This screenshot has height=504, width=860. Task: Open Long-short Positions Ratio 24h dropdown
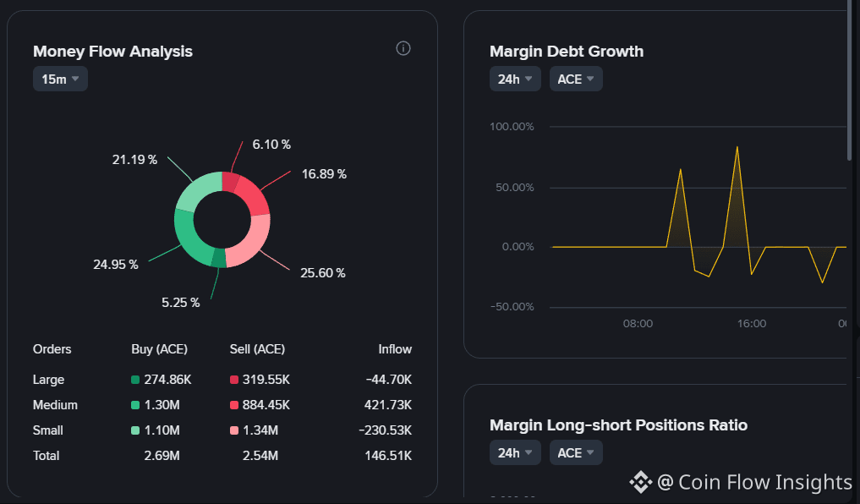pos(515,453)
